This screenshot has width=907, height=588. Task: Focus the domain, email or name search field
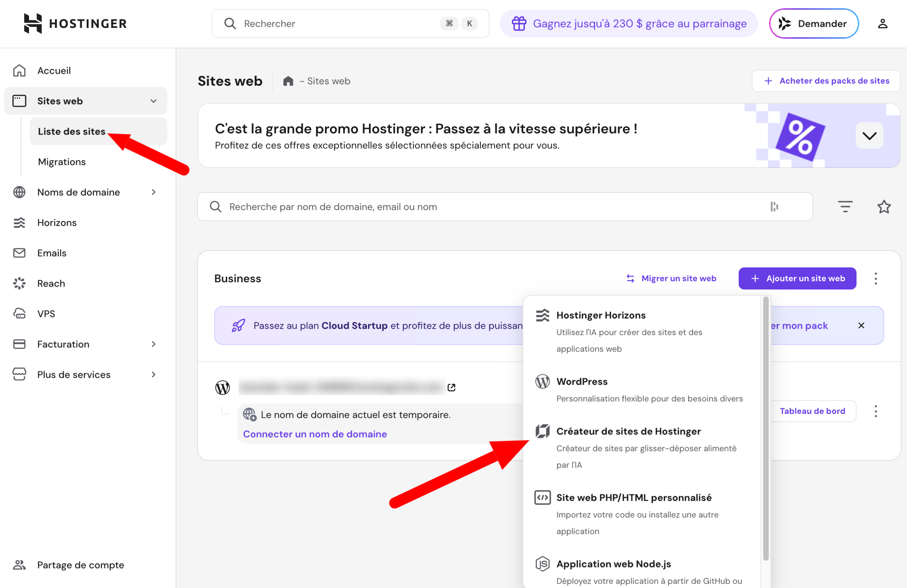(505, 207)
